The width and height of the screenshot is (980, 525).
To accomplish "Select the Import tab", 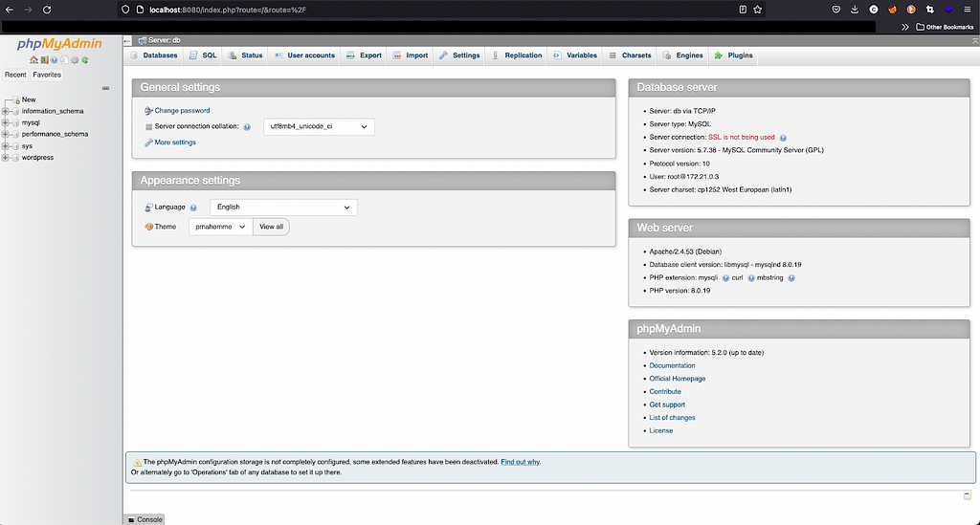I will [x=410, y=55].
